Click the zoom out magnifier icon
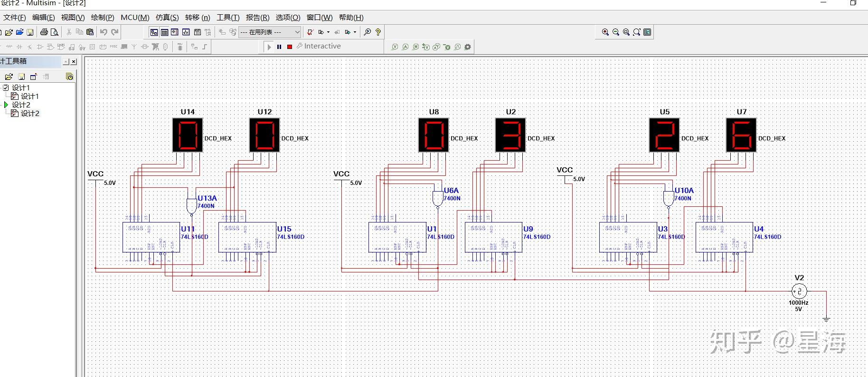 (x=616, y=32)
